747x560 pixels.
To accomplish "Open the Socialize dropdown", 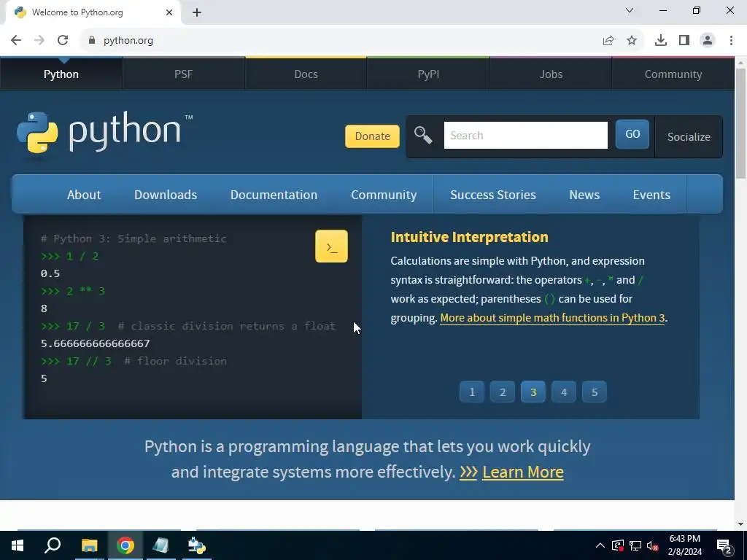I will click(x=689, y=136).
